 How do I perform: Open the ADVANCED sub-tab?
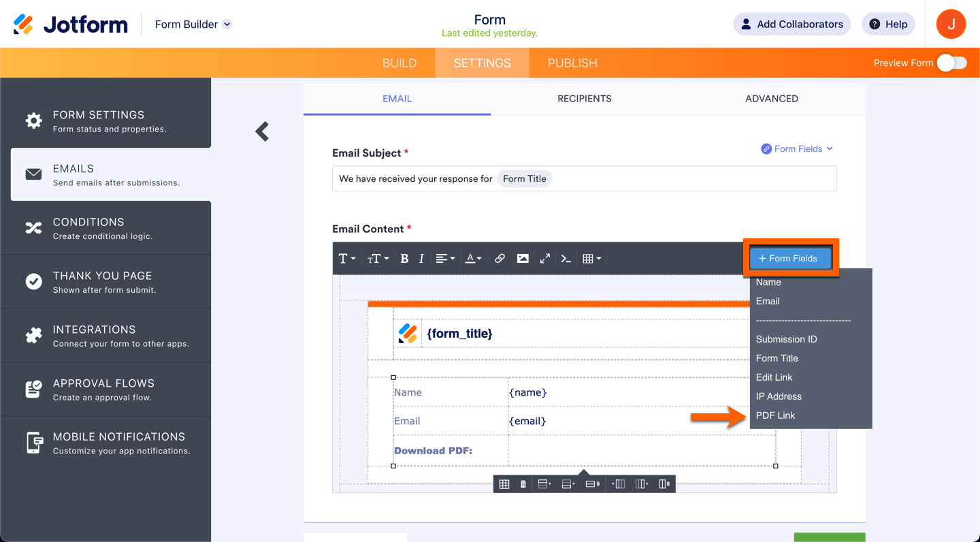(x=772, y=99)
